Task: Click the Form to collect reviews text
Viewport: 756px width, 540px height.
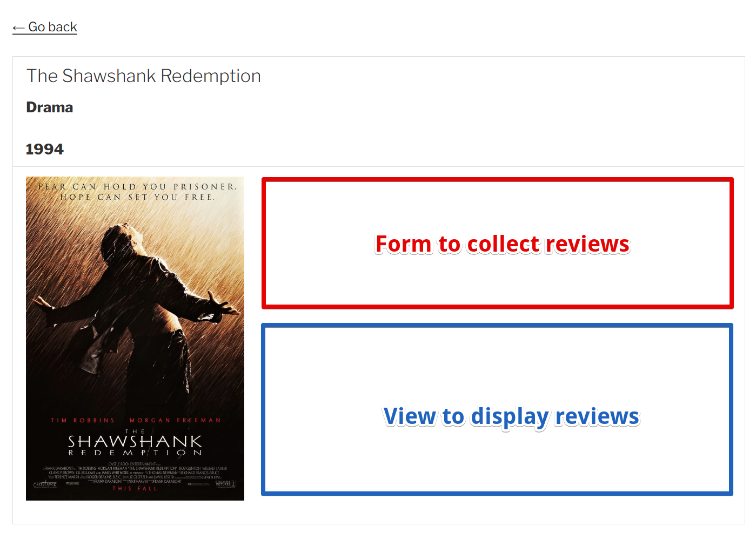Action: point(503,244)
